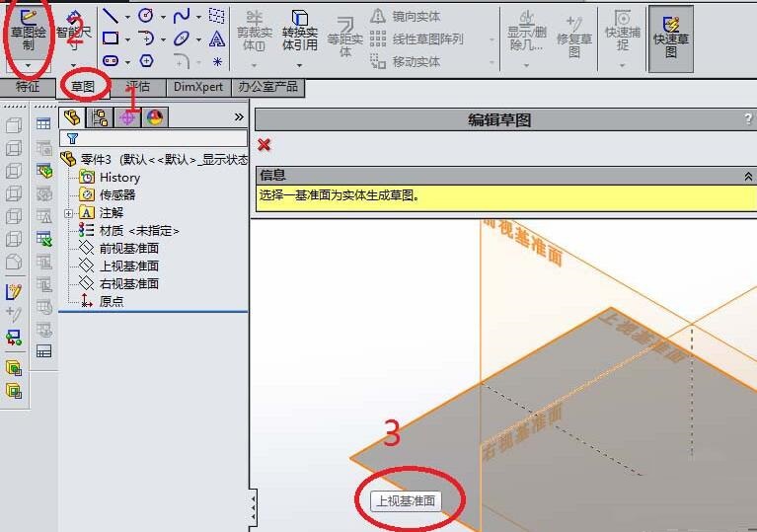Click the 快速捕捉 quick snaps tool
Viewport: 757px width, 532px height.
(x=623, y=32)
